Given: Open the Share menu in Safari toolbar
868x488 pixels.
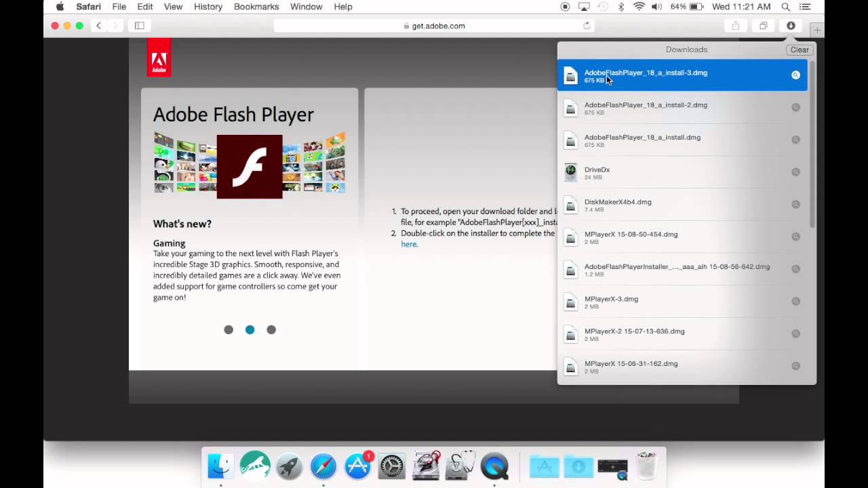Looking at the screenshot, I should tap(736, 26).
